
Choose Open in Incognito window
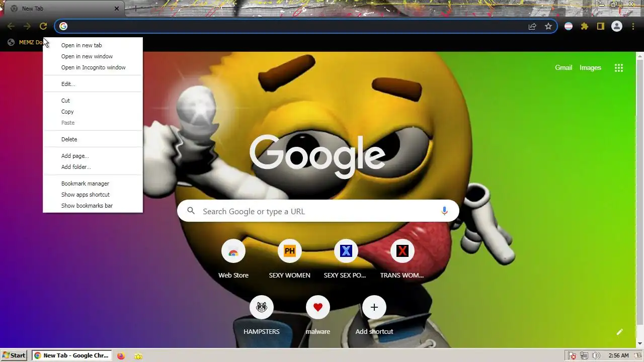point(93,67)
